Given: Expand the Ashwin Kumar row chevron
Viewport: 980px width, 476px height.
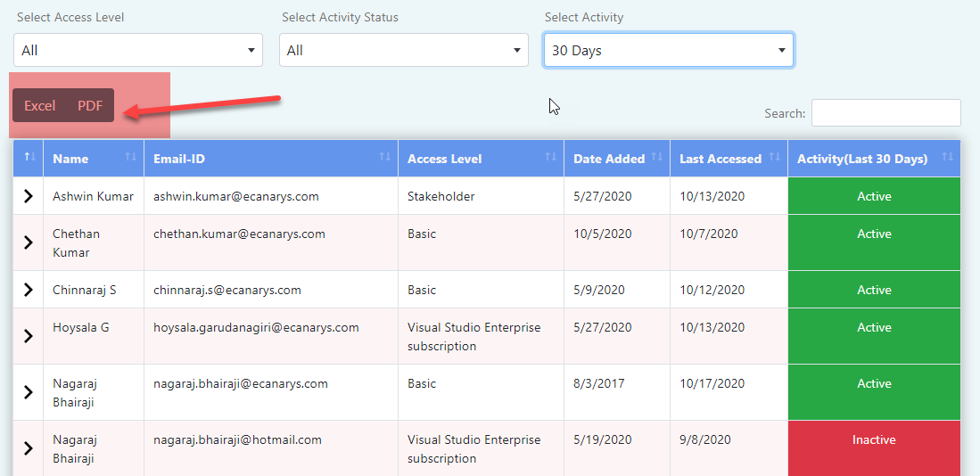Looking at the screenshot, I should [29, 196].
